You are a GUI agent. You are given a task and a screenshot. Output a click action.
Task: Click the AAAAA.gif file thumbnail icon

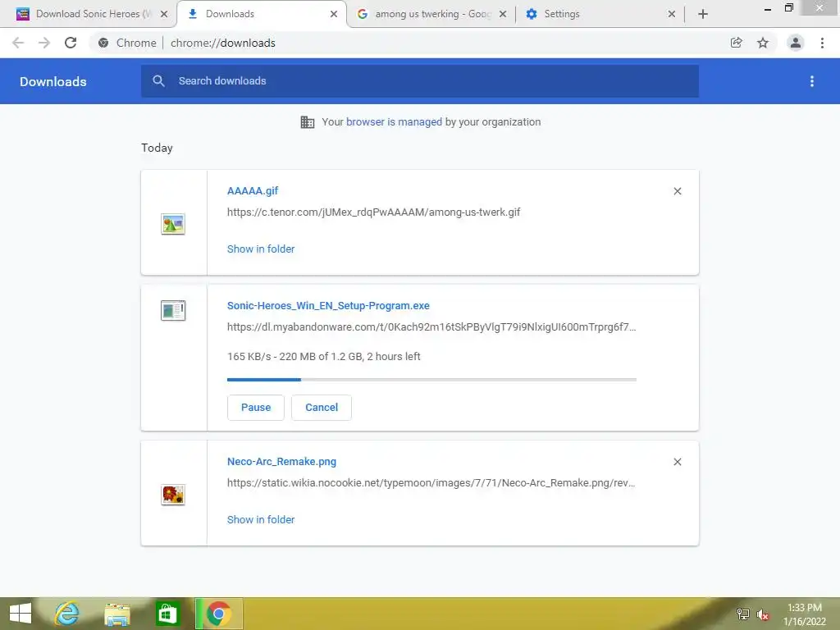click(173, 224)
